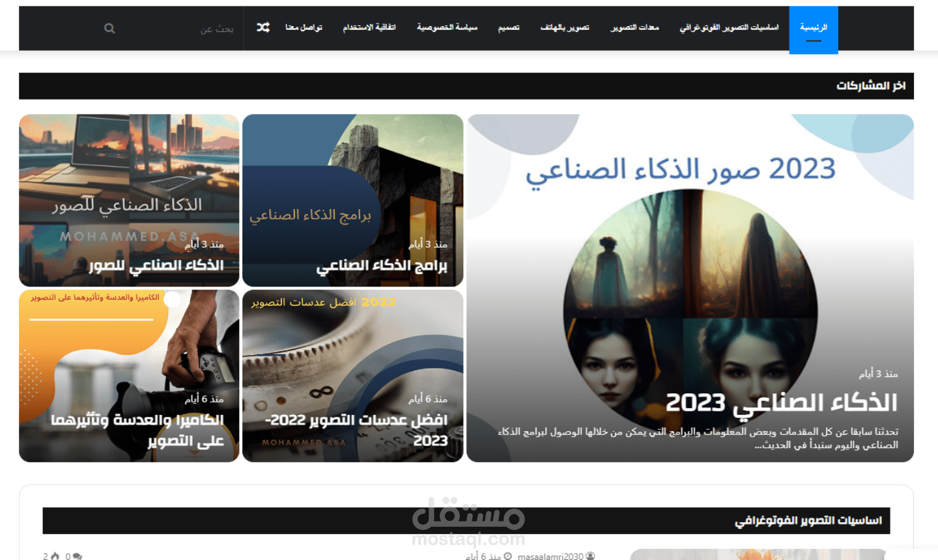Click the clock icon beside منذ 6 أيام
This screenshot has height=560, width=938.
click(x=507, y=556)
